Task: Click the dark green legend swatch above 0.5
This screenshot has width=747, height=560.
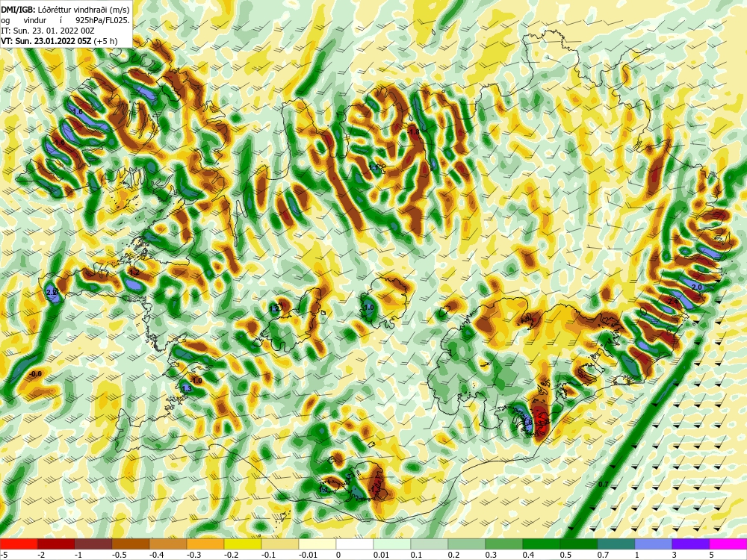Action: 579,544
